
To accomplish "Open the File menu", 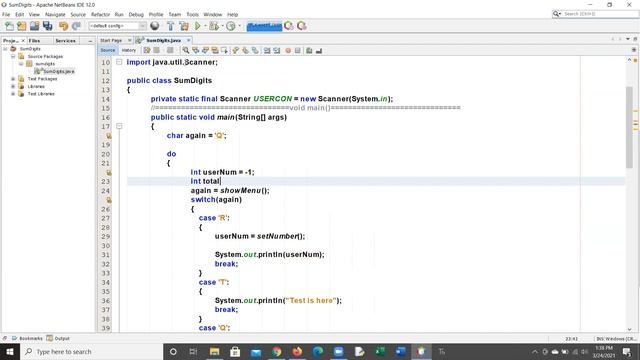I will pyautogui.click(x=6, y=14).
